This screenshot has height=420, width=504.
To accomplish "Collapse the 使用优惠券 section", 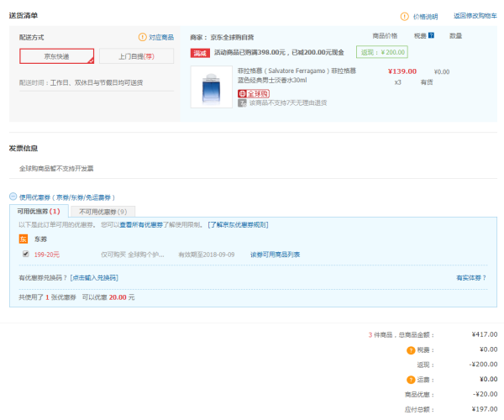I will (x=13, y=197).
